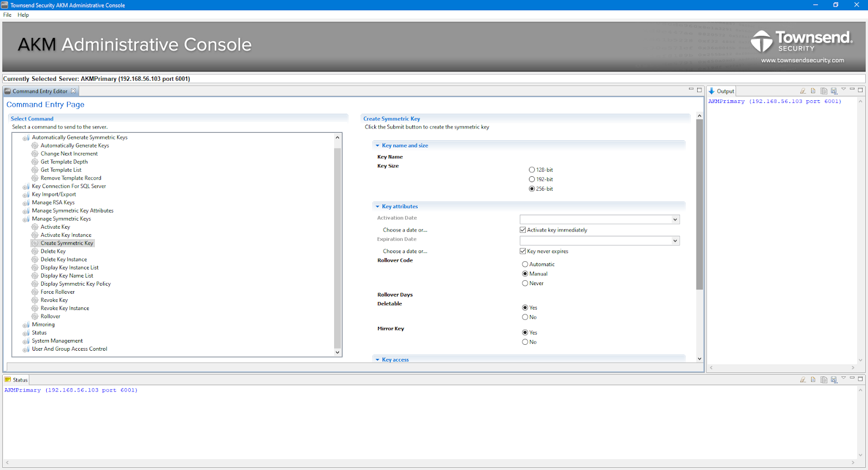Viewport: 868px width, 470px height.
Task: Toggle Key never expires checkbox
Action: (x=523, y=252)
